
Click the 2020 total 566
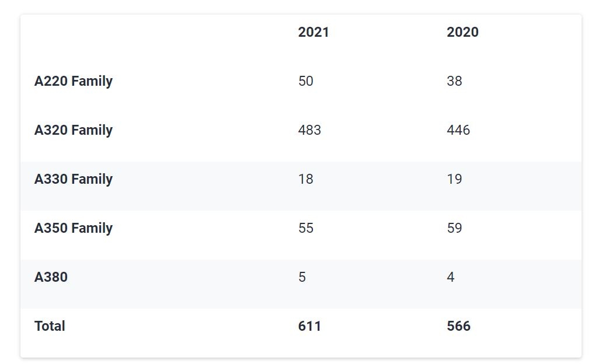[459, 326]
